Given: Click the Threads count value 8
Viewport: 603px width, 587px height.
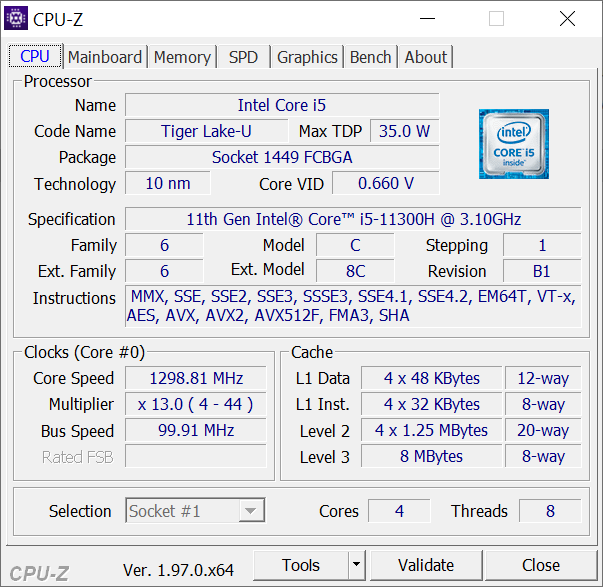Looking at the screenshot, I should click(x=550, y=511).
